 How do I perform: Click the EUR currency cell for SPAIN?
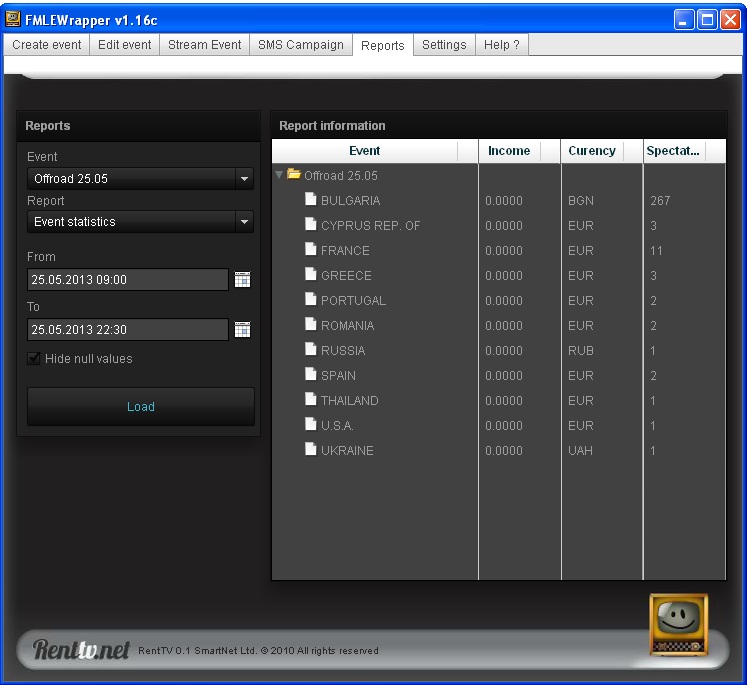tap(581, 375)
